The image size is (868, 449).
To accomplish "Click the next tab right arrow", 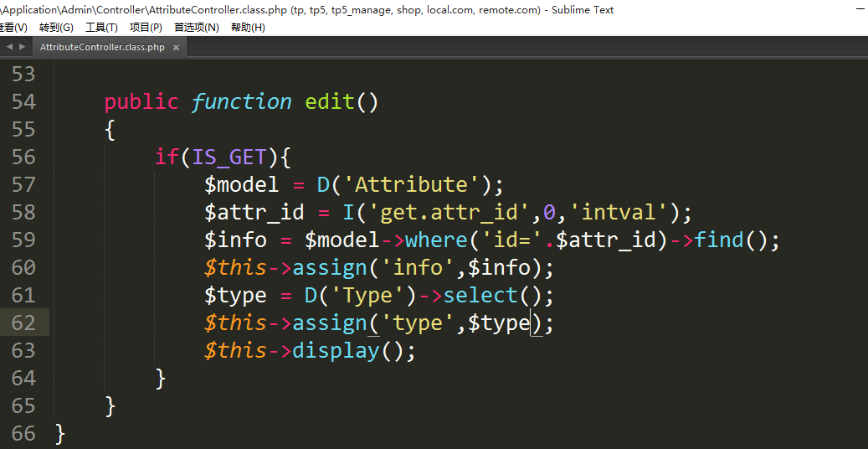I will click(22, 47).
